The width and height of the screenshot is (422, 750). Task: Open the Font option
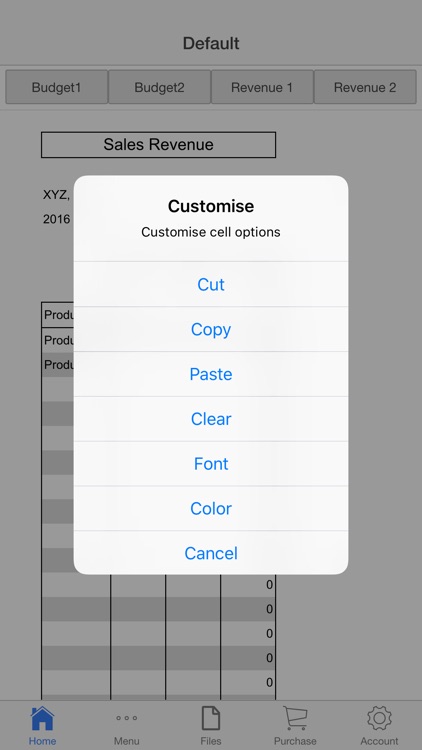click(x=211, y=463)
